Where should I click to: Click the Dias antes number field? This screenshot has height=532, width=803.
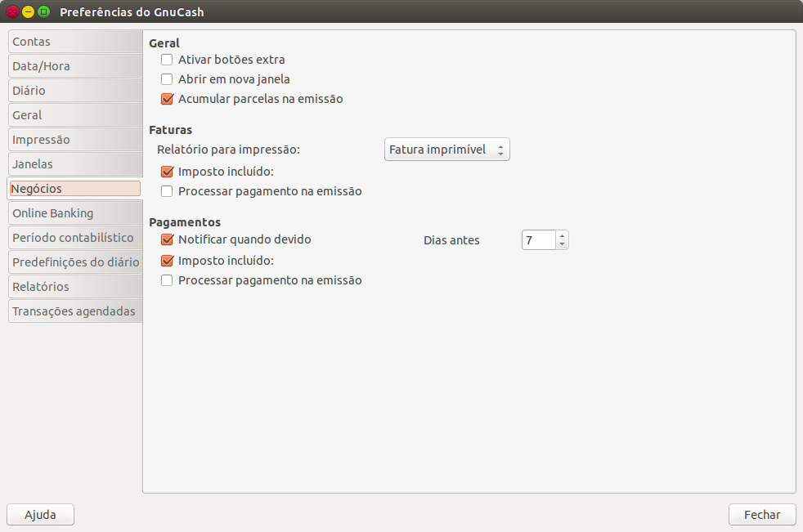pyautogui.click(x=538, y=240)
